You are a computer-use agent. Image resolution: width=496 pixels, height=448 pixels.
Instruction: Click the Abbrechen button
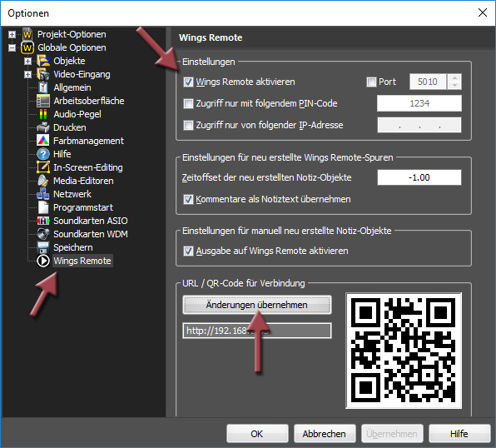point(325,434)
